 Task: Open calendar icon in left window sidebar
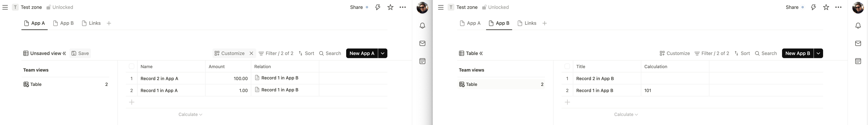[422, 61]
